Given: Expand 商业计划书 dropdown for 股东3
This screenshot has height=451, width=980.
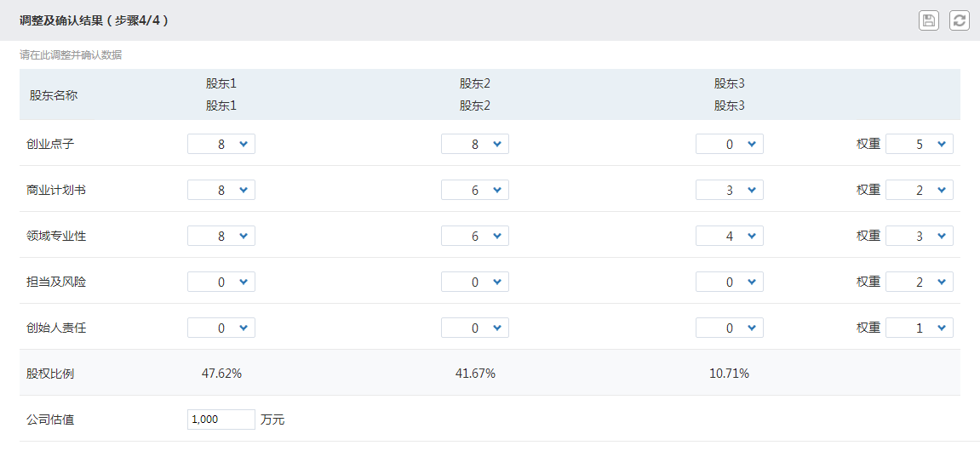Looking at the screenshot, I should (730, 190).
